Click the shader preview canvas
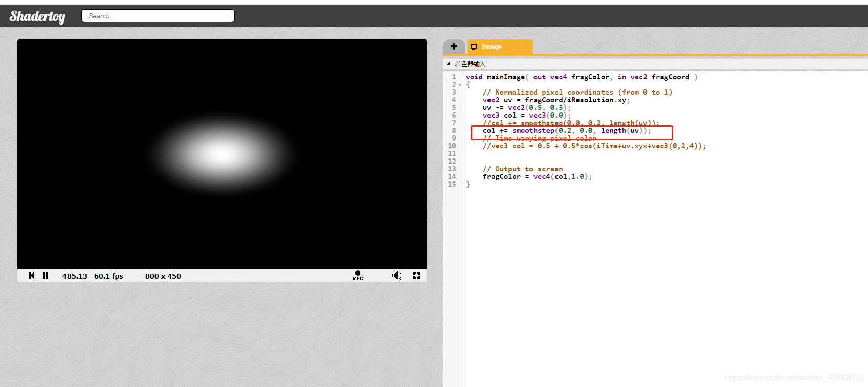The height and width of the screenshot is (387, 868). point(222,154)
